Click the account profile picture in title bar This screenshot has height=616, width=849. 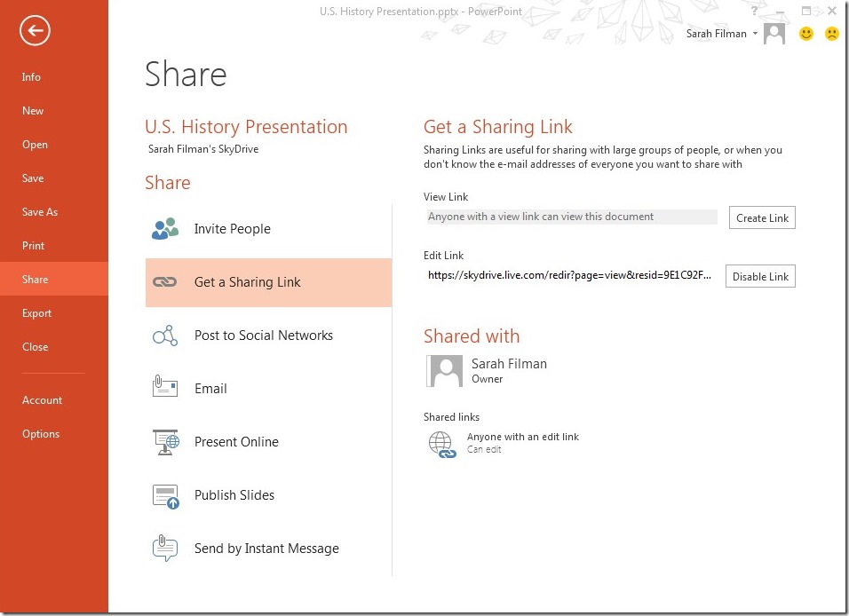pyautogui.click(x=774, y=34)
